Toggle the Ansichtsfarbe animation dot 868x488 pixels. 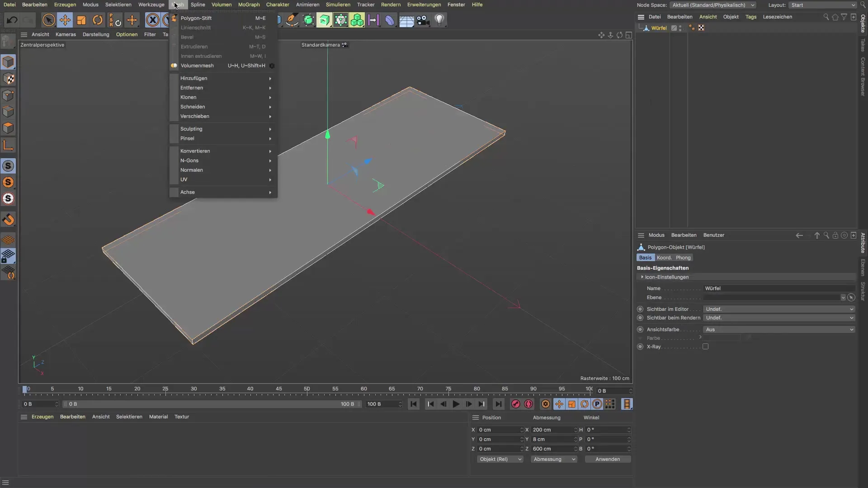[640, 329]
